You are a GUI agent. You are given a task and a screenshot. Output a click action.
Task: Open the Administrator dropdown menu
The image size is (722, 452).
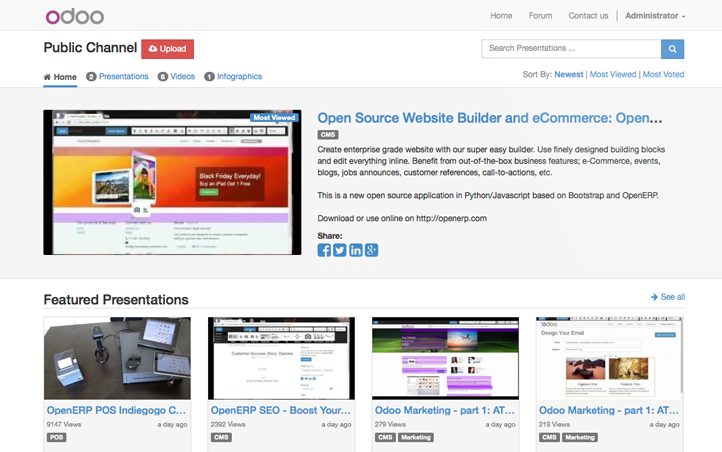[655, 16]
